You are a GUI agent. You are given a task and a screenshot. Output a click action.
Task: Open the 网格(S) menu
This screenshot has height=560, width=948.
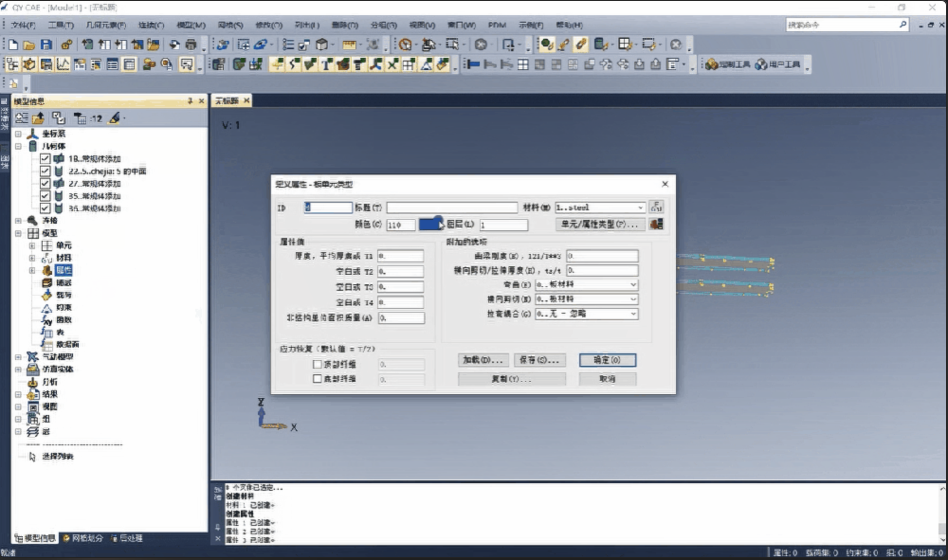pyautogui.click(x=230, y=25)
